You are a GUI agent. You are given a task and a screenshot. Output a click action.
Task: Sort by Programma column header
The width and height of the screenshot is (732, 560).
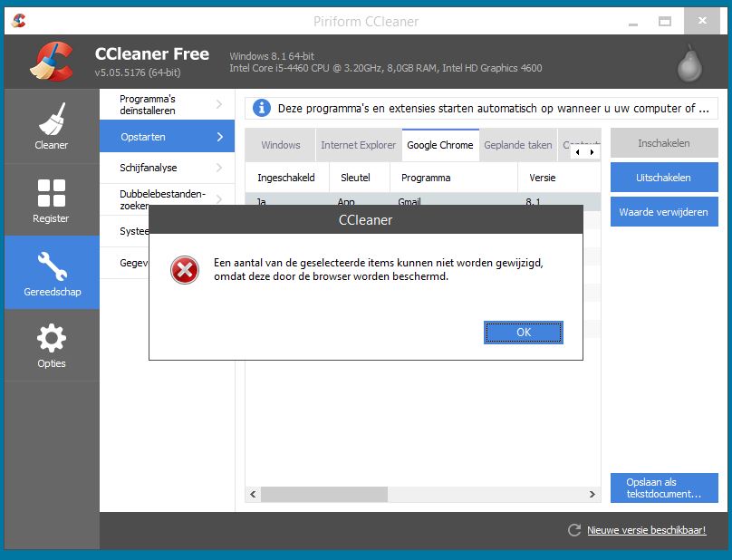click(x=454, y=178)
